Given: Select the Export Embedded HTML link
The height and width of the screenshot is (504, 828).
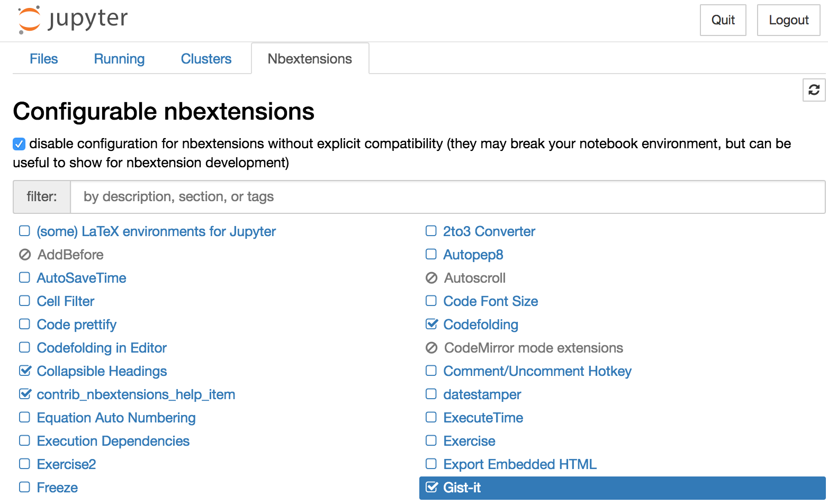Looking at the screenshot, I should (x=519, y=464).
